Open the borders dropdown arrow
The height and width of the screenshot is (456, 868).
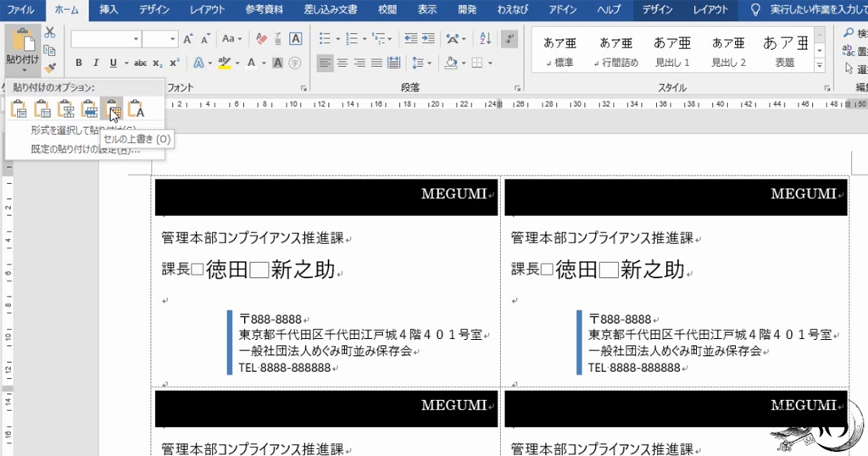491,63
